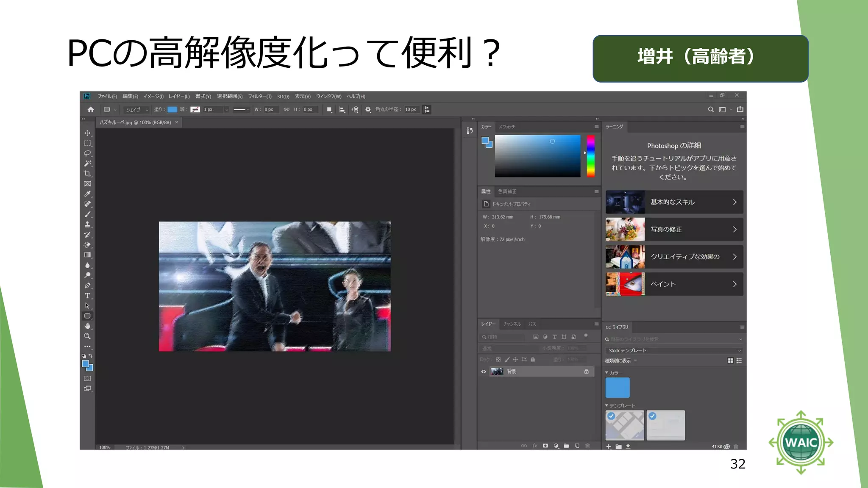Select the Type tool
This screenshot has height=488, width=868.
point(87,296)
